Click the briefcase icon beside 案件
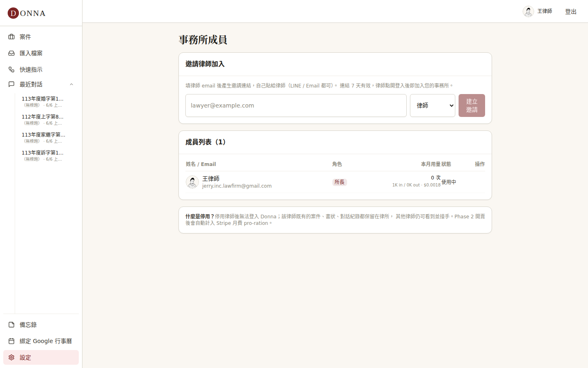 tap(11, 37)
